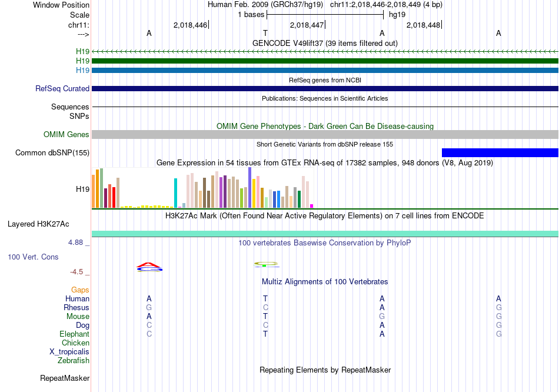
Task: Click the Zebrafish species label
Action: click(73, 361)
